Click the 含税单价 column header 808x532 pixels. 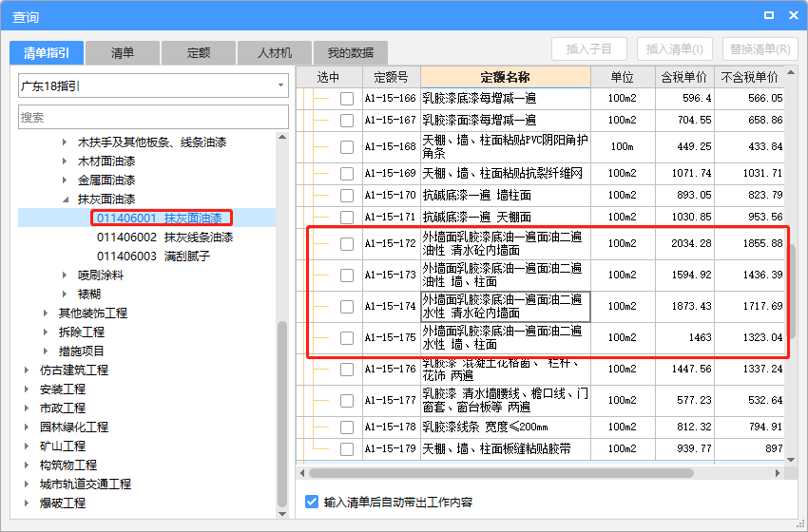point(684,77)
